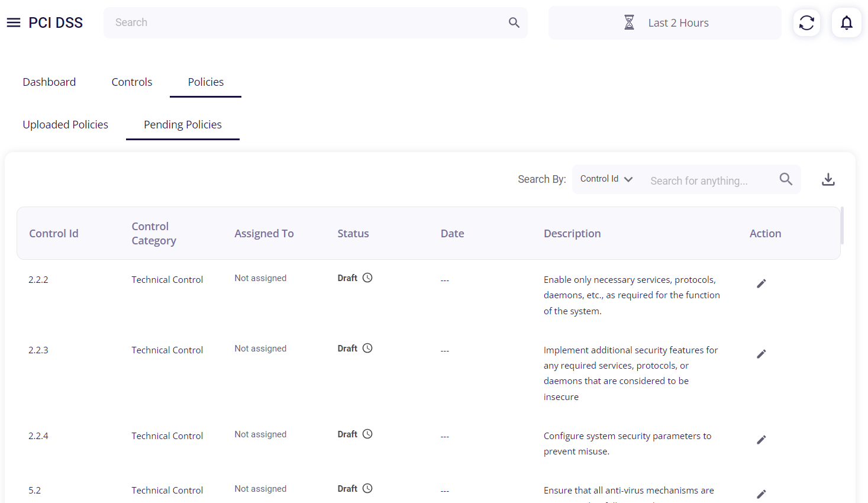Refresh the page data
Image resolution: width=868 pixels, height=503 pixels.
(x=806, y=22)
